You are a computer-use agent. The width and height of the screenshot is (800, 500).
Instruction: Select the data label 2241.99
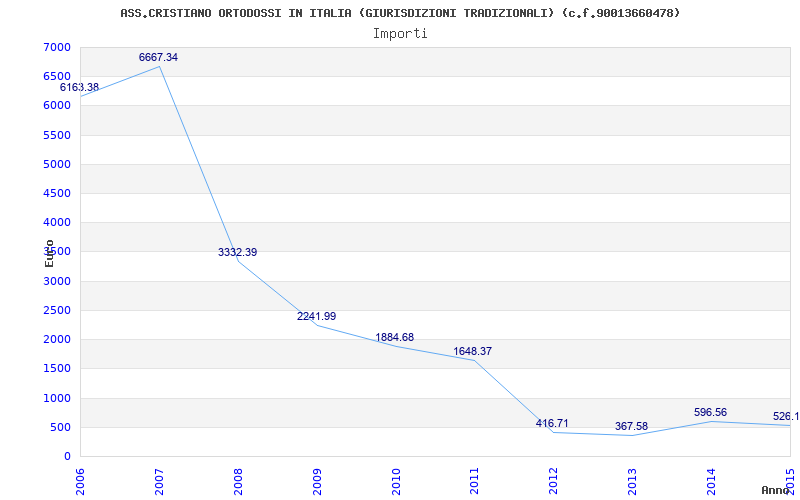316,316
